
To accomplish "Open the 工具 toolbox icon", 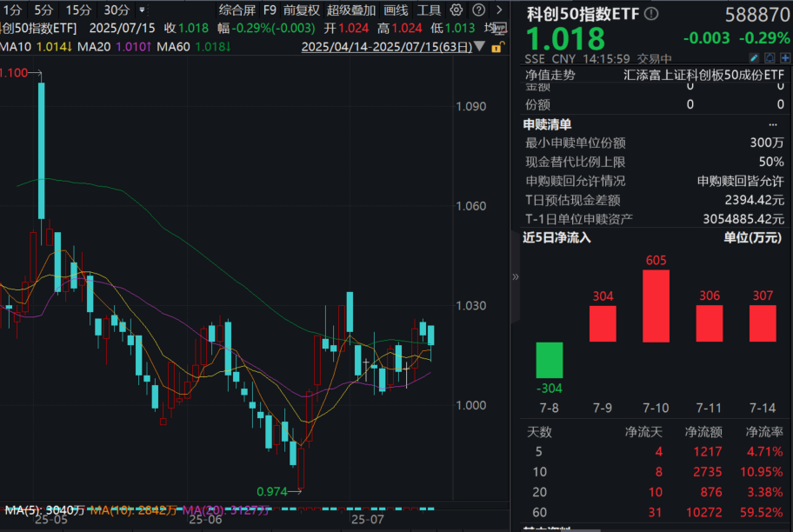I will pos(431,10).
